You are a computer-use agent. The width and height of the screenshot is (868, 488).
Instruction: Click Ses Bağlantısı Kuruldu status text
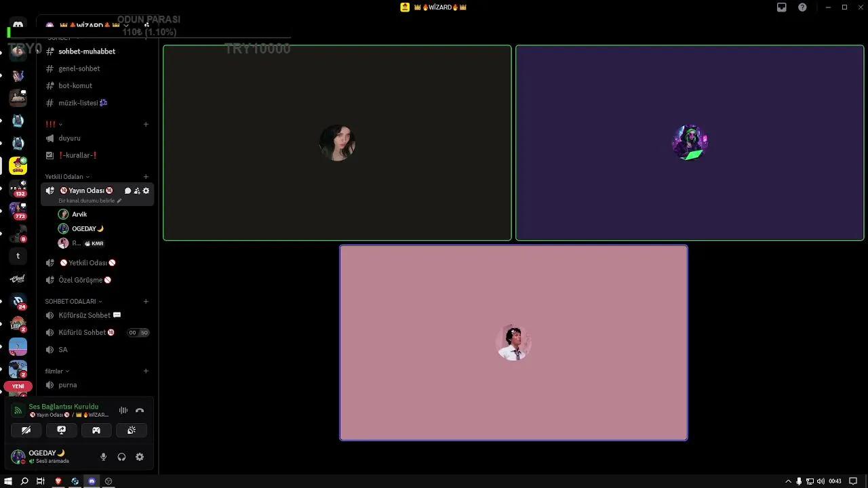(x=64, y=407)
